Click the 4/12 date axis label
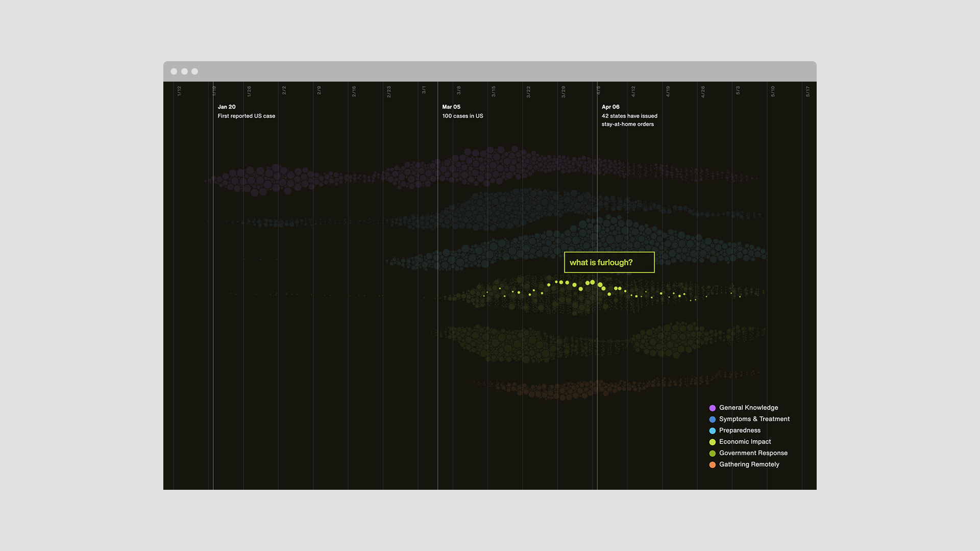980x551 pixels. click(x=633, y=91)
